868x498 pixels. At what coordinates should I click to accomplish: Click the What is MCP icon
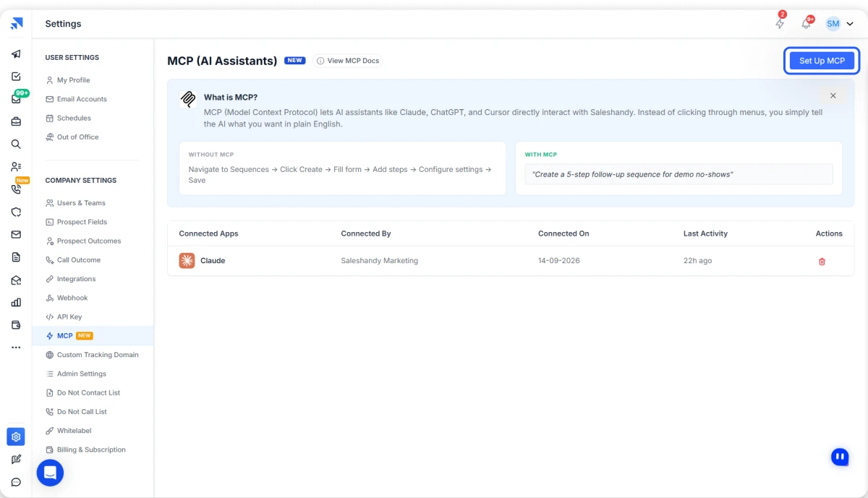188,99
